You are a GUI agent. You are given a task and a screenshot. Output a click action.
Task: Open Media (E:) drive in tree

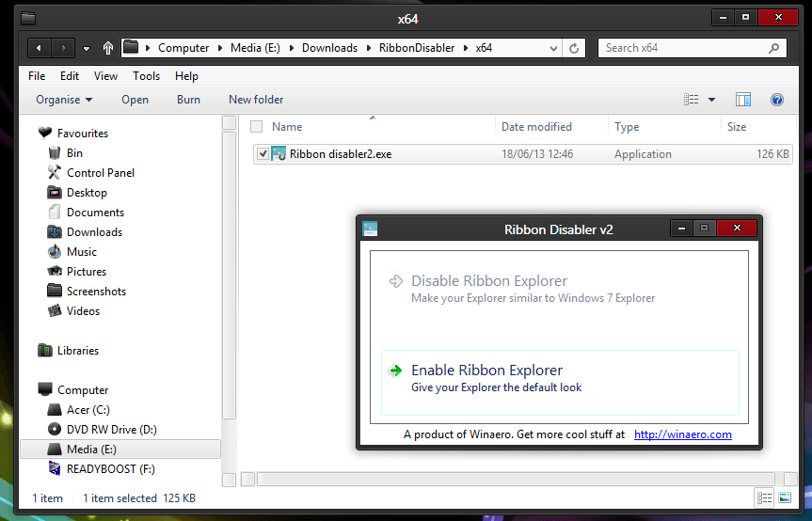120,450
